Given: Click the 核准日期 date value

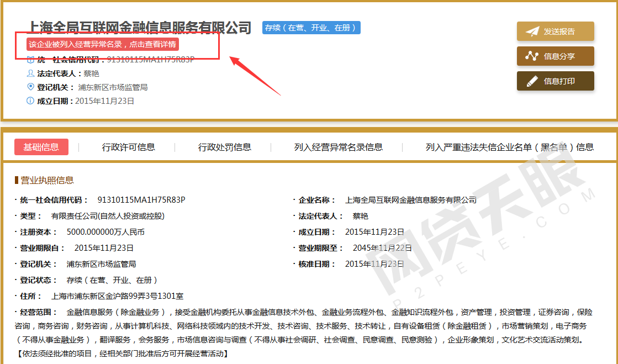Looking at the screenshot, I should coord(374,264).
